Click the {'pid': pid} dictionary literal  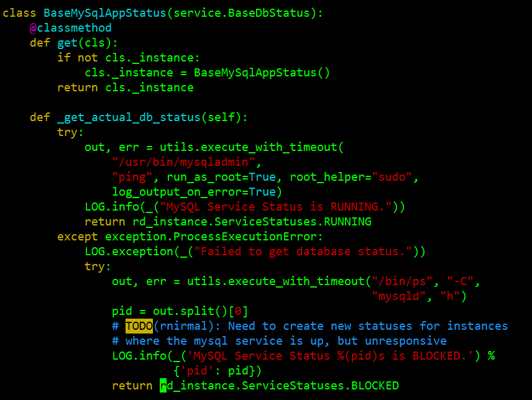pos(218,371)
